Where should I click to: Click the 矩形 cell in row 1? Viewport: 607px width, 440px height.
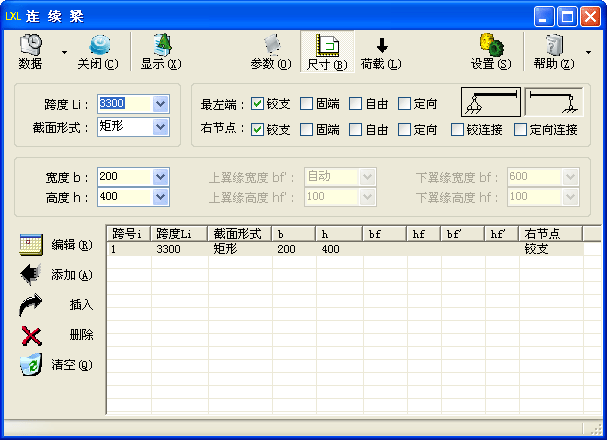pyautogui.click(x=240, y=249)
